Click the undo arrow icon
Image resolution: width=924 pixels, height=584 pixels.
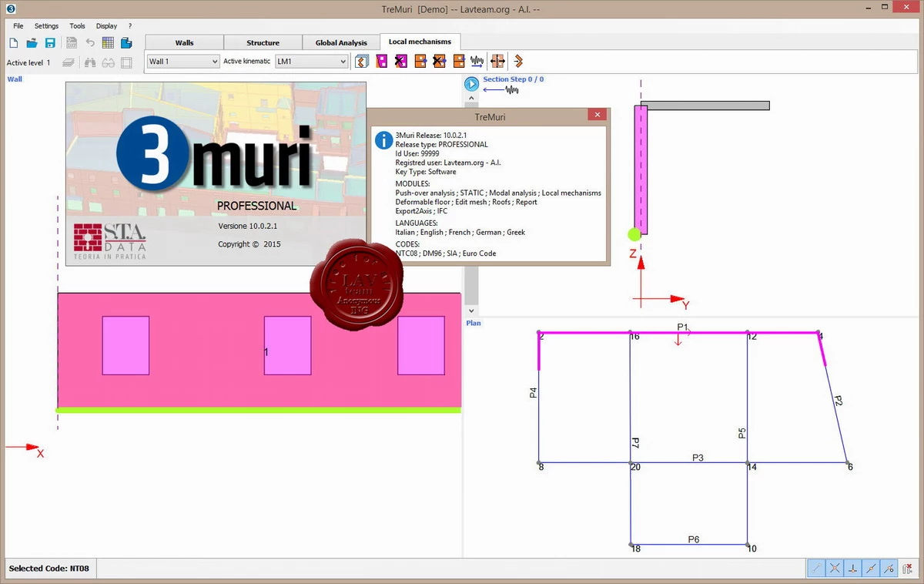coord(90,43)
